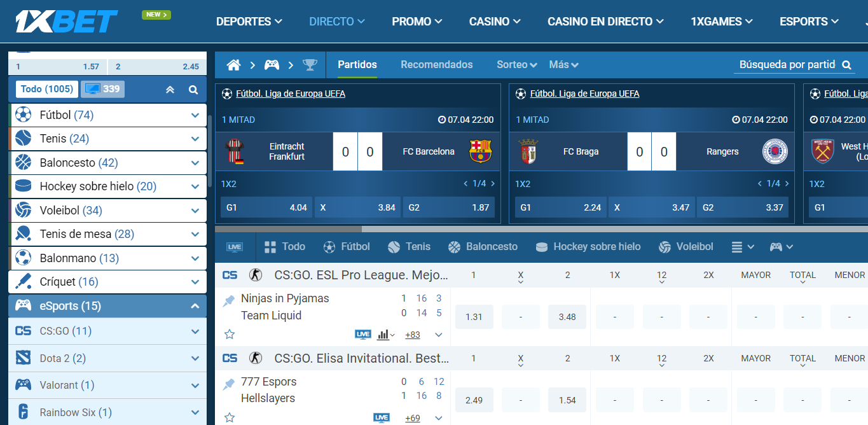The height and width of the screenshot is (425, 868).
Task: Open the CASINO menu
Action: coord(495,22)
